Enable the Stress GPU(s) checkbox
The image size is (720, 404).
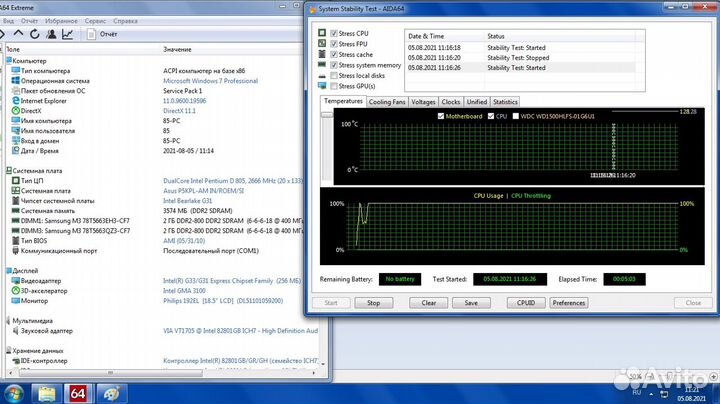click(x=334, y=86)
